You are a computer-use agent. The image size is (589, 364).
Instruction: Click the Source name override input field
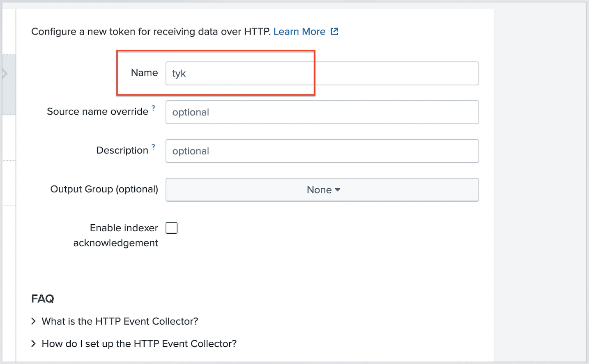click(x=322, y=112)
